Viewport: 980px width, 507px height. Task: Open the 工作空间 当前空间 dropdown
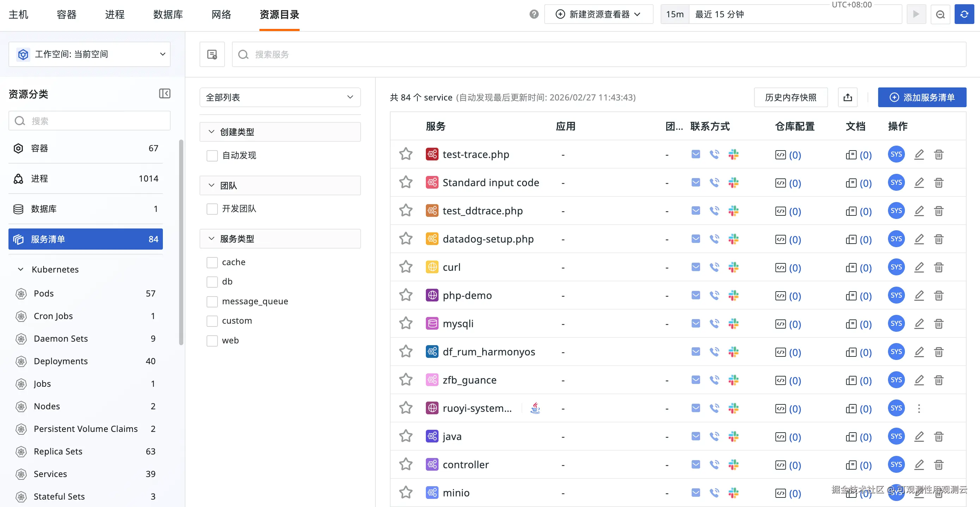coord(90,54)
